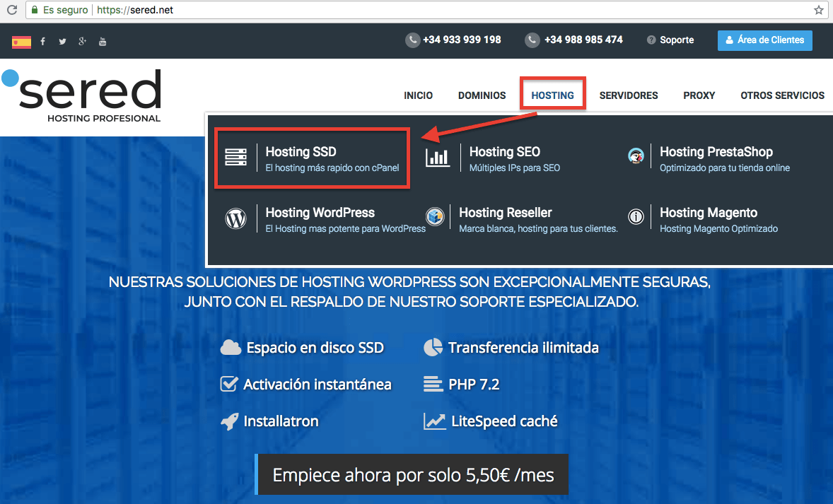The width and height of the screenshot is (833, 504).
Task: Click the bookmark star icon
Action: [x=819, y=10]
